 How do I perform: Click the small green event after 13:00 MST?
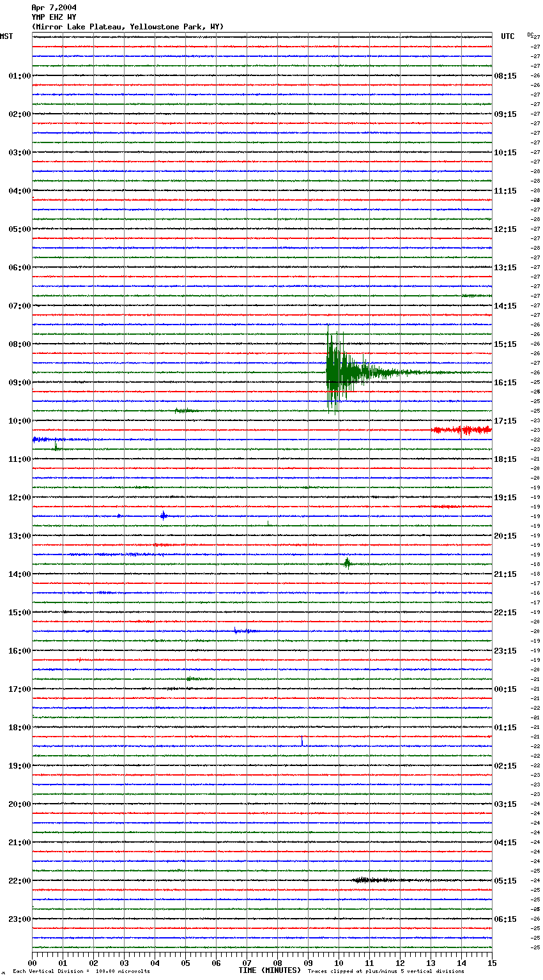(x=347, y=563)
